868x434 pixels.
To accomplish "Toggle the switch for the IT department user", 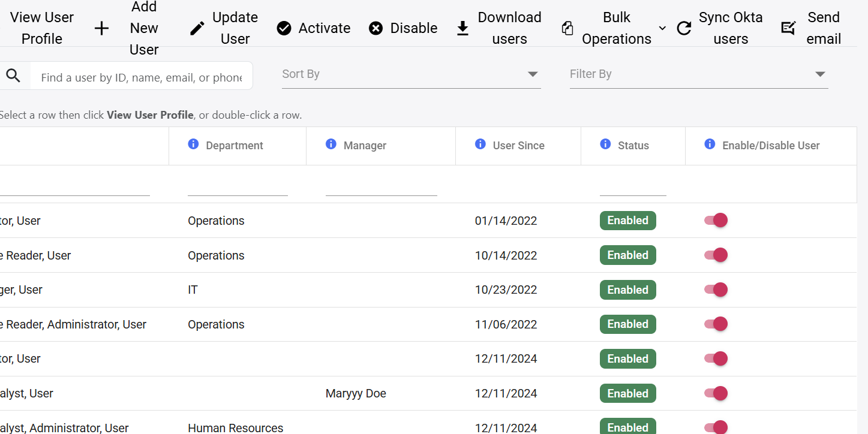I will [716, 290].
